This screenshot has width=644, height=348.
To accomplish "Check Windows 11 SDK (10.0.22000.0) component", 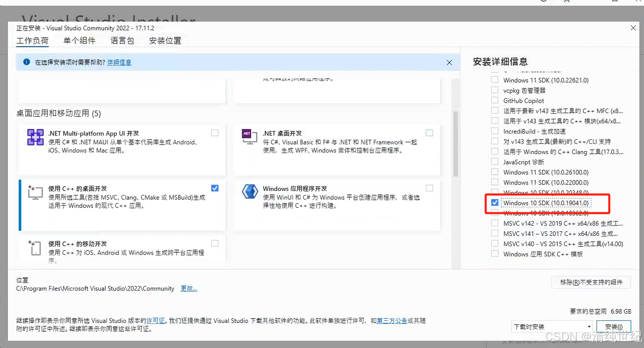I will click(x=495, y=182).
